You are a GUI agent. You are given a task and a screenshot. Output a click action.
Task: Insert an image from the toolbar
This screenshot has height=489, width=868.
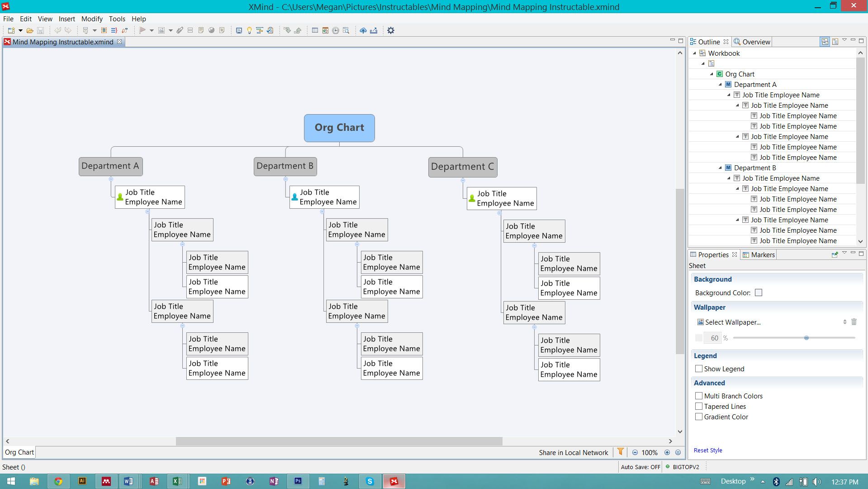[x=161, y=30]
